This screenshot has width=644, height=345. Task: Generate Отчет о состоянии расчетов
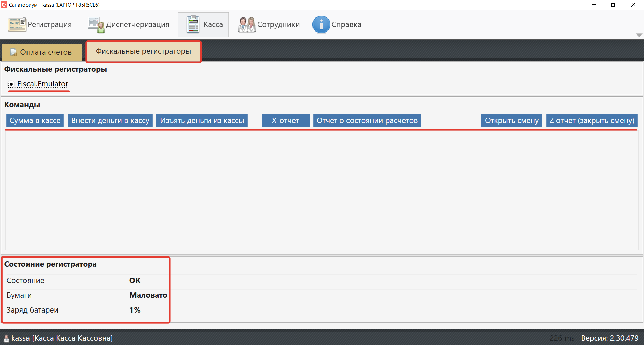367,121
